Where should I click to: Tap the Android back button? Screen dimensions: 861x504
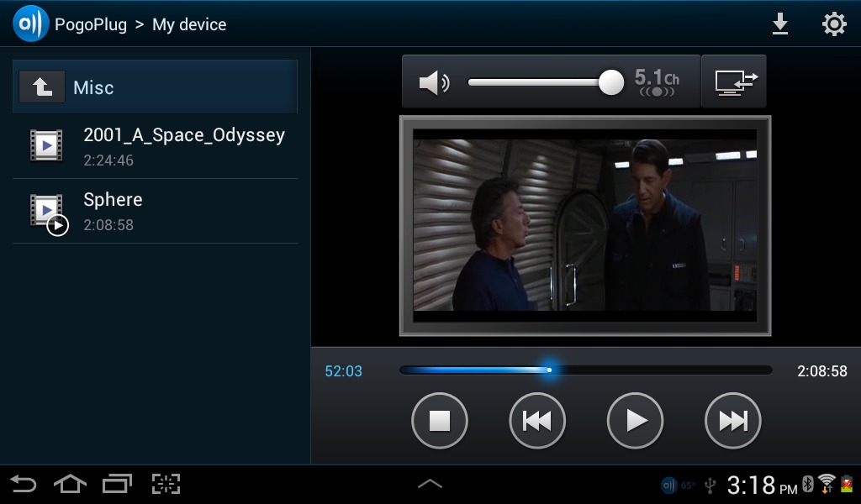click(x=23, y=484)
